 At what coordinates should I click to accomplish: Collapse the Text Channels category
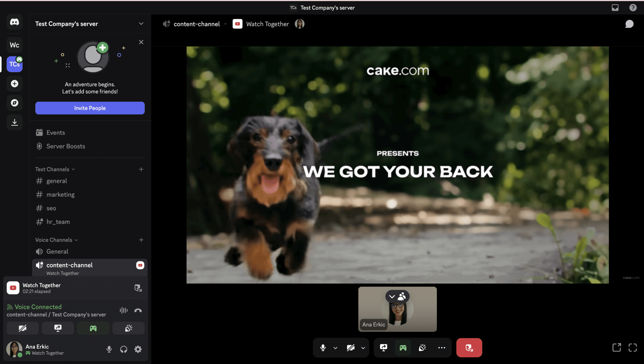(55, 169)
